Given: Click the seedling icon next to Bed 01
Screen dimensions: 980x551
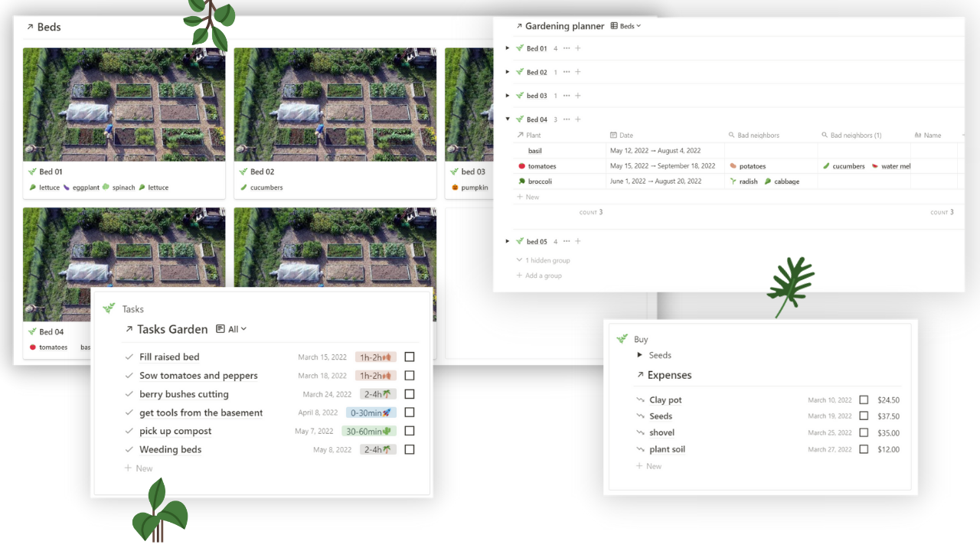Looking at the screenshot, I should (520, 47).
